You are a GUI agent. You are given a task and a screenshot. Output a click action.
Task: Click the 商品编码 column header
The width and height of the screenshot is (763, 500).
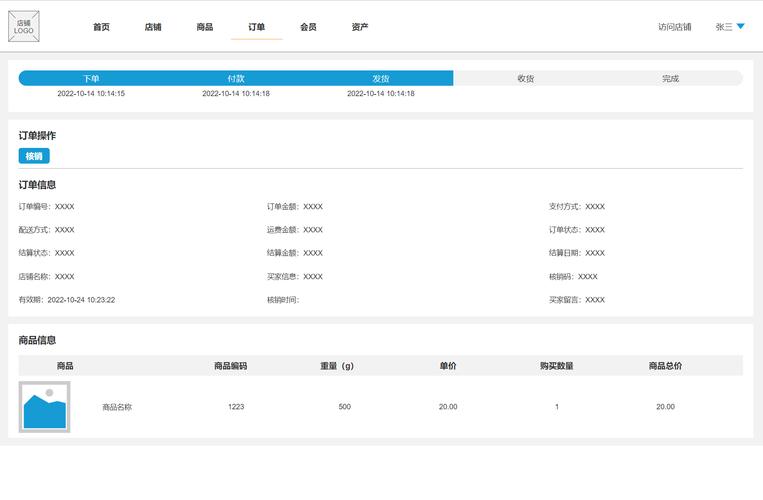(x=231, y=366)
